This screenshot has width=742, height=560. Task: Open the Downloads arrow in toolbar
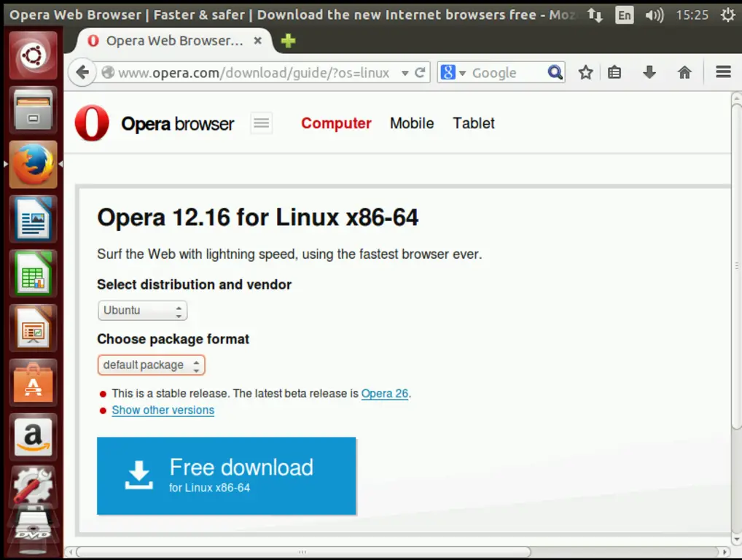tap(649, 72)
